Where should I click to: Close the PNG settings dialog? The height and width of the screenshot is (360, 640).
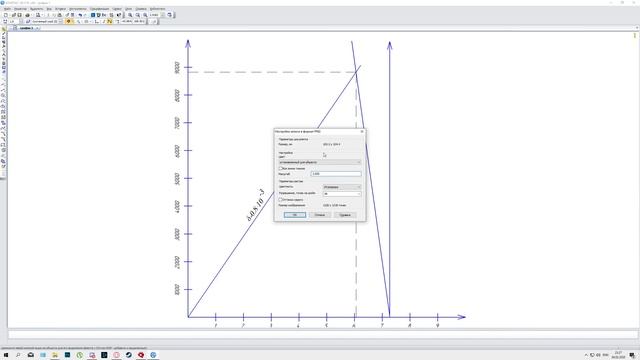pos(362,131)
